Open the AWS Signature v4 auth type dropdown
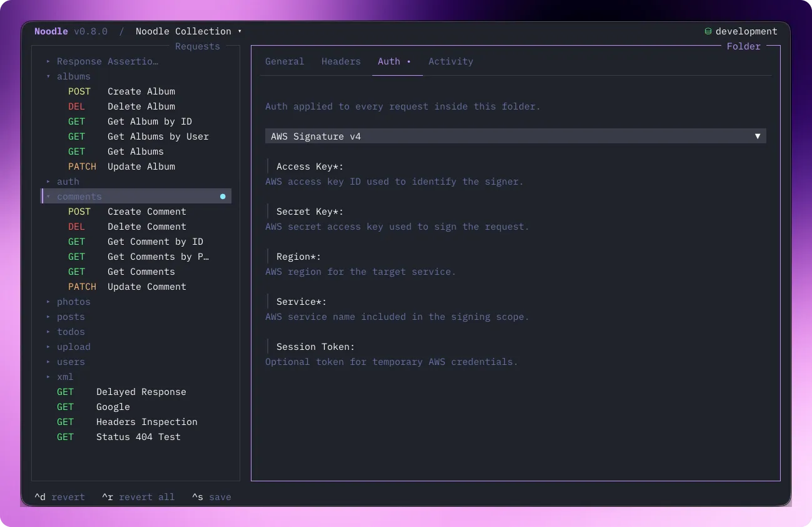This screenshot has height=527, width=812. [515, 136]
